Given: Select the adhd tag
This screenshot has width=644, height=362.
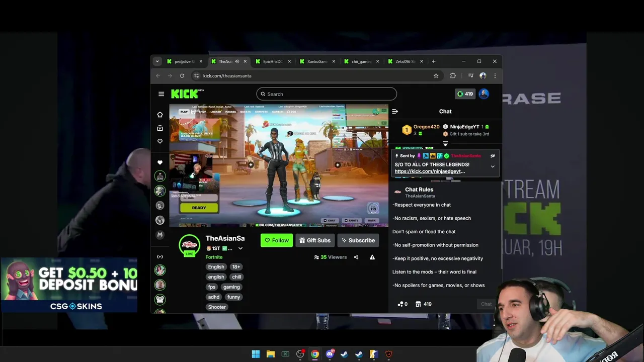Looking at the screenshot, I should click(214, 297).
